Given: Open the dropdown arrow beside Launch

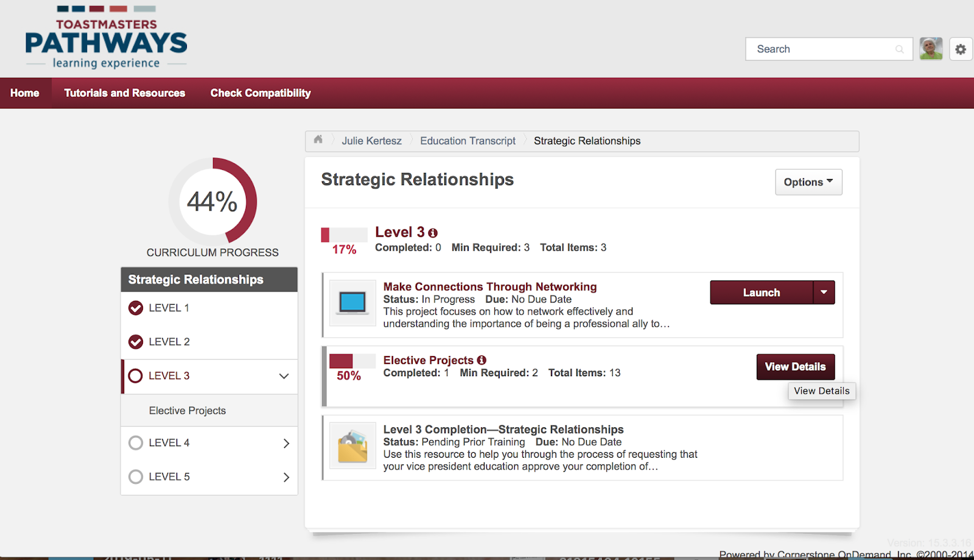Looking at the screenshot, I should [824, 293].
